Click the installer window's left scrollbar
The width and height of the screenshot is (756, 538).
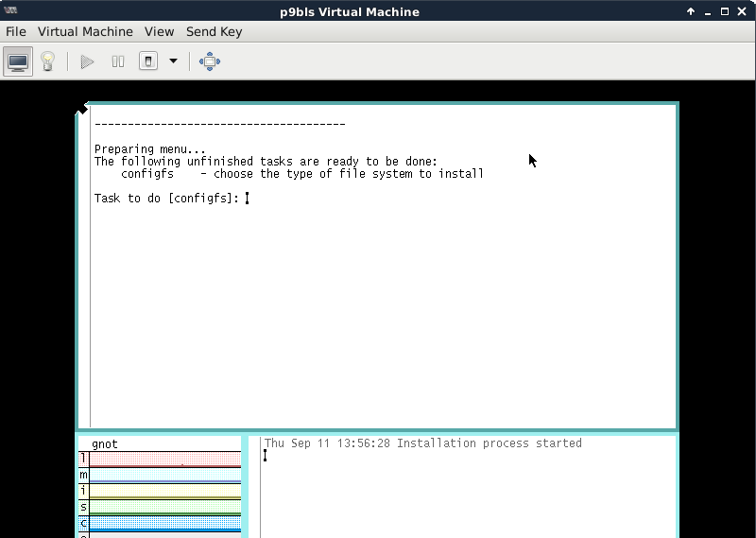[85, 265]
